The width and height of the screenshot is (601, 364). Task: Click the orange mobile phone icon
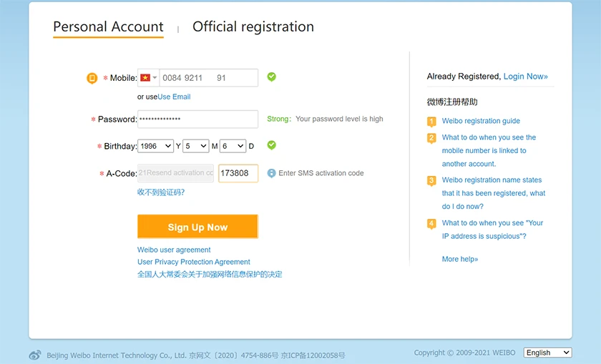click(92, 78)
